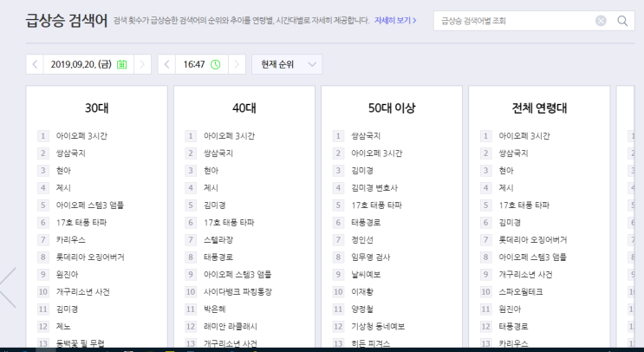This screenshot has height=352, width=644.
Task: Open 40대 rank 11 박은혜
Action: point(214,309)
